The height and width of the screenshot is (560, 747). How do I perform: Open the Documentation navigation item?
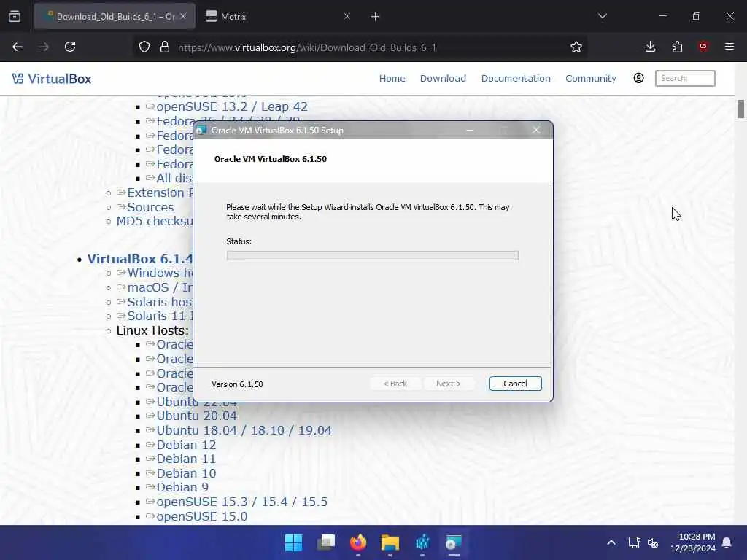pos(516,78)
